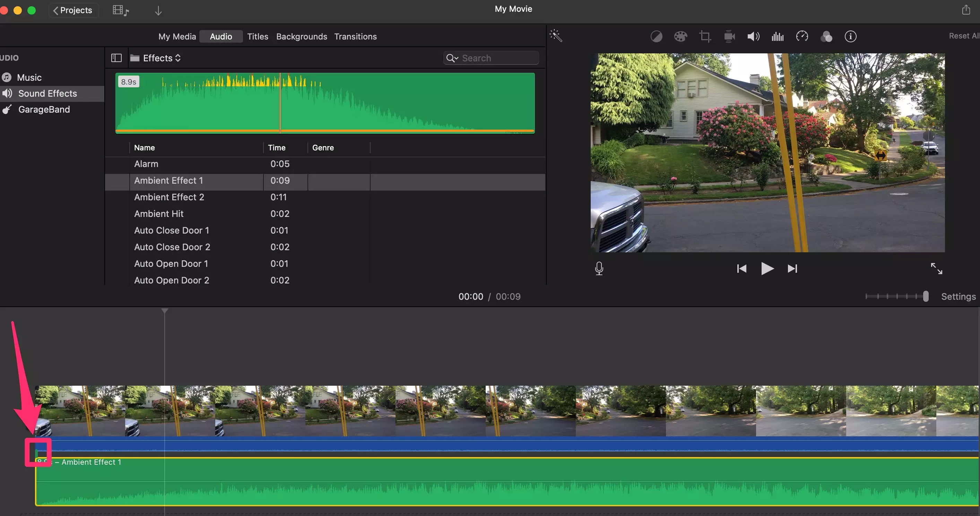Open the video stabilization camera tool

[729, 36]
